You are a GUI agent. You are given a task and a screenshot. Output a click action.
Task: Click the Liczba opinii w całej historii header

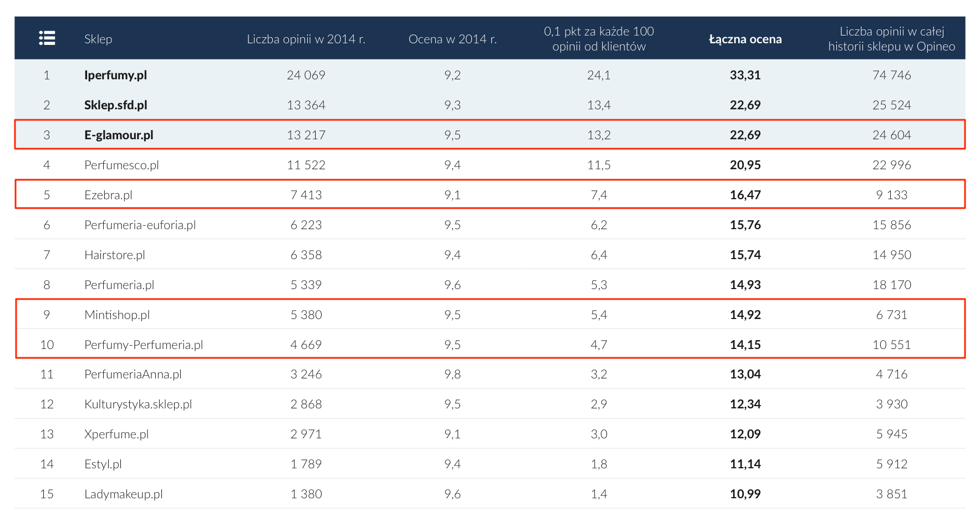click(x=892, y=39)
